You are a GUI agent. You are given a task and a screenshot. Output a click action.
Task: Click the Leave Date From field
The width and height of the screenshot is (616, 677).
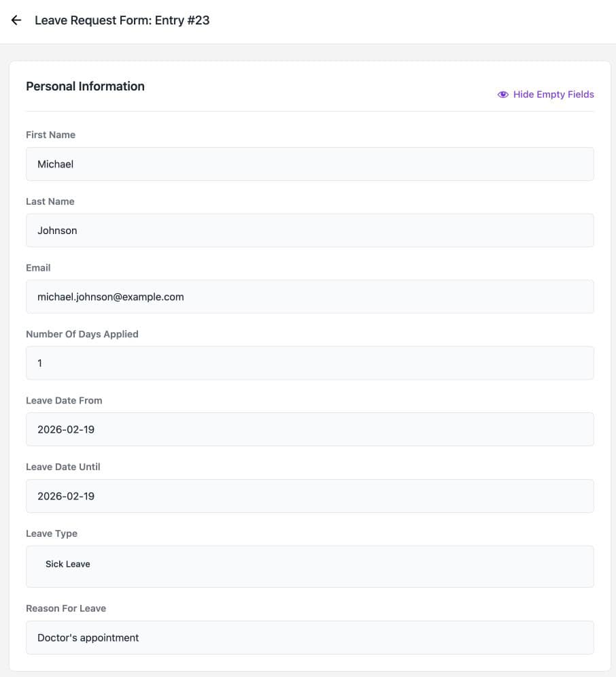(310, 429)
